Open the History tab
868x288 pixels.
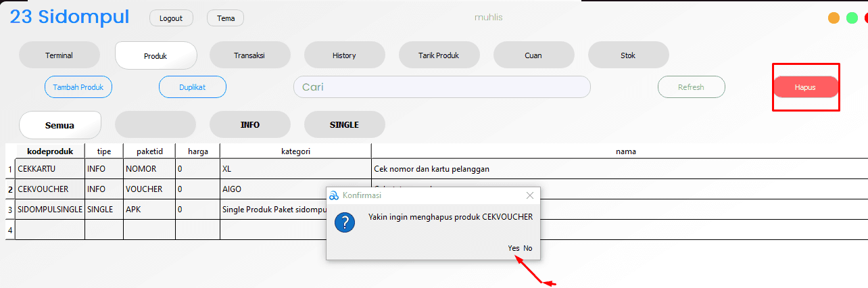[344, 55]
